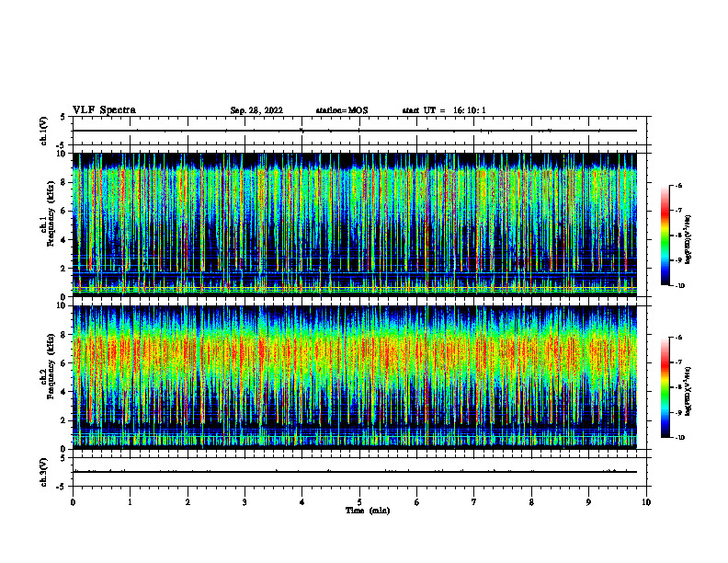Click time axis tick label "9"

tap(588, 502)
